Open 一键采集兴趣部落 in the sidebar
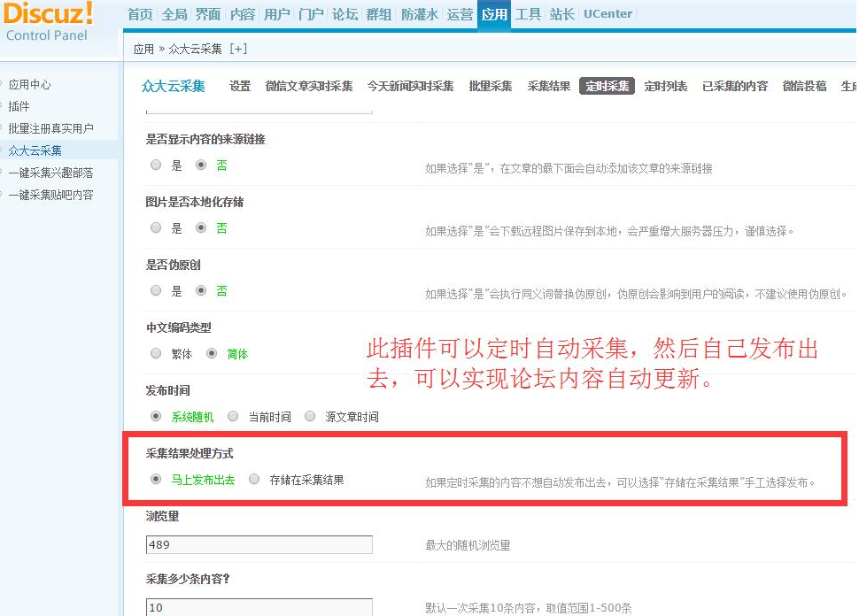 [x=51, y=173]
